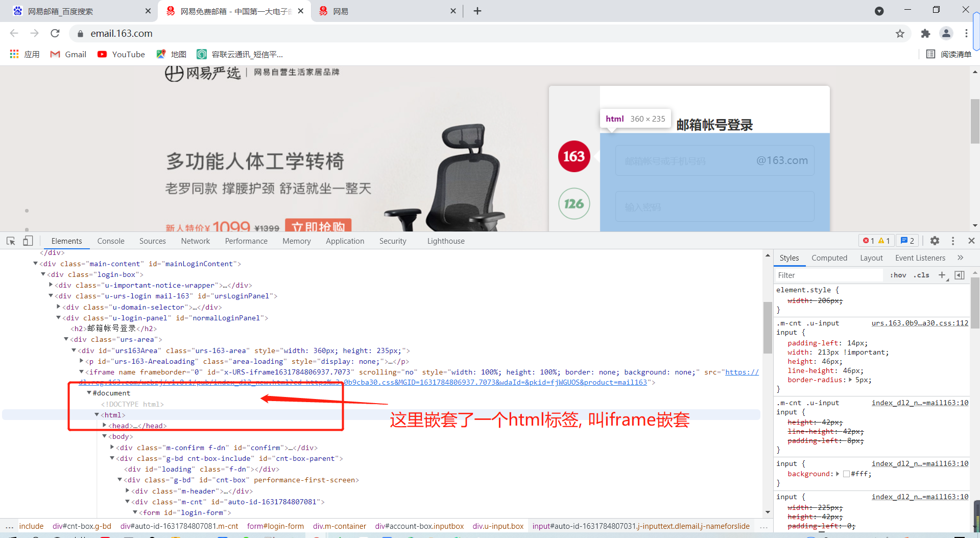Toggle the computed styles sidebar icon

pos(960,275)
